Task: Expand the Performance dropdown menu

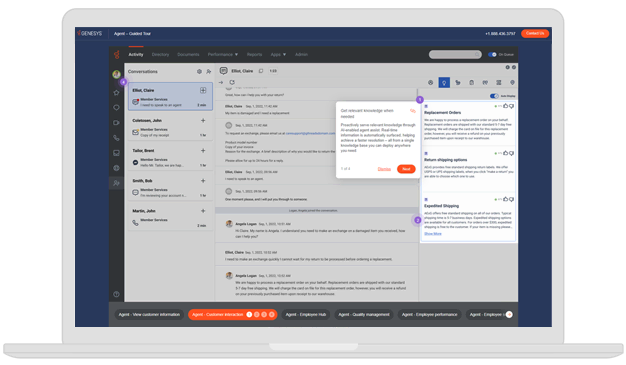Action: (x=223, y=54)
